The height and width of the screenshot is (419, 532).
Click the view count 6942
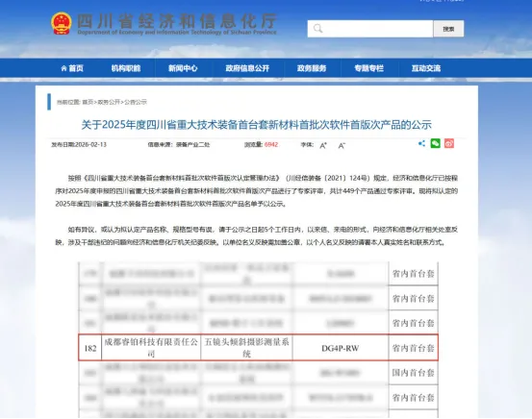(271, 145)
